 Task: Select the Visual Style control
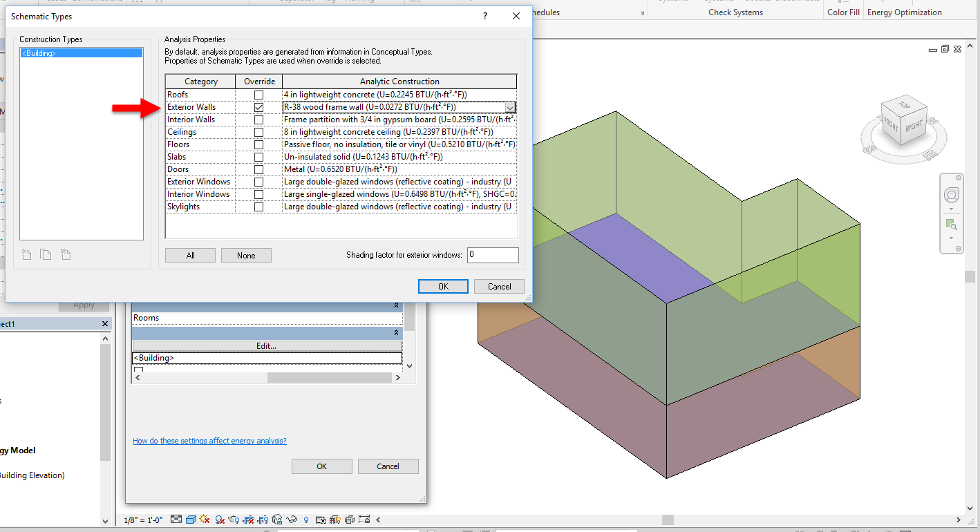(190, 520)
